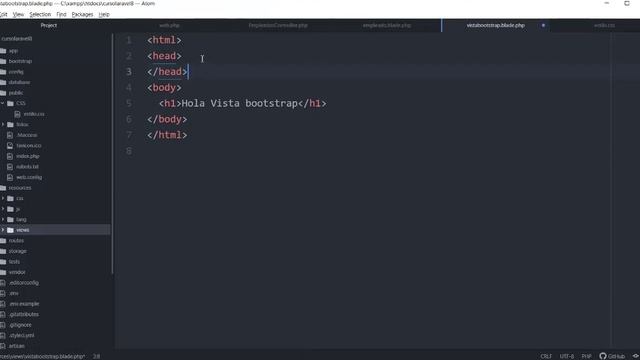Open the Selection menu

pos(40,14)
